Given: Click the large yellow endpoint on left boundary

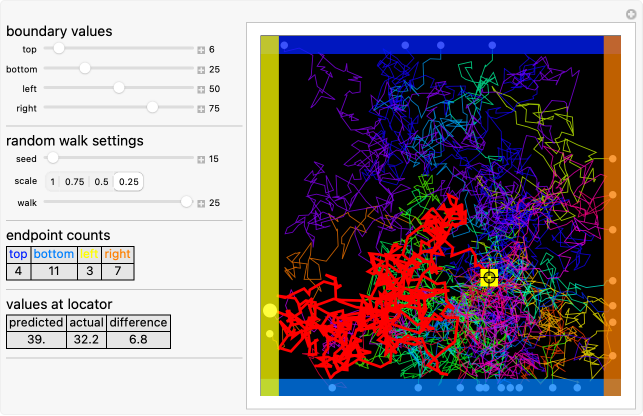Looking at the screenshot, I should 270,311.
